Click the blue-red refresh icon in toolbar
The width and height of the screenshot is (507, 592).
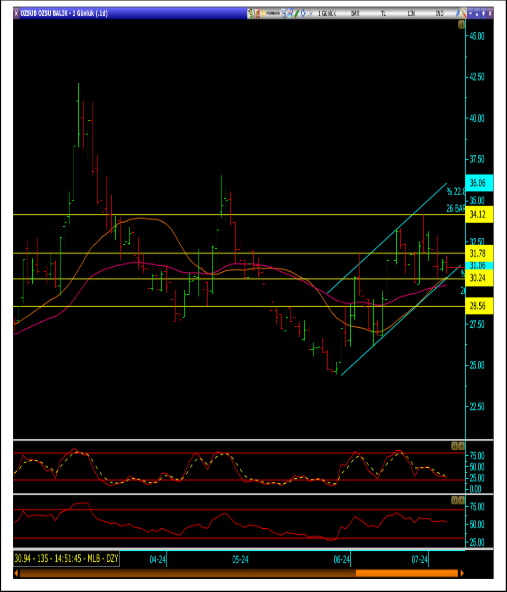(x=290, y=14)
